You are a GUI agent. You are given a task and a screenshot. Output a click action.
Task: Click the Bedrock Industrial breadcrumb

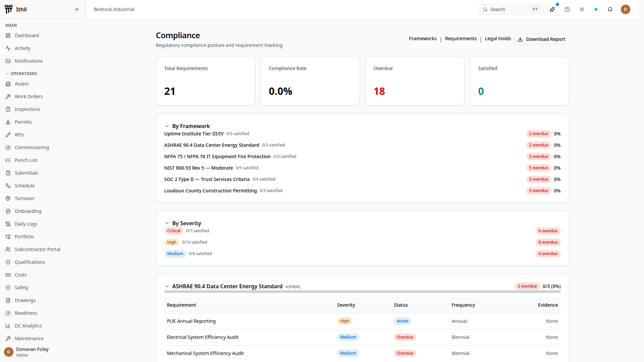[x=114, y=9]
